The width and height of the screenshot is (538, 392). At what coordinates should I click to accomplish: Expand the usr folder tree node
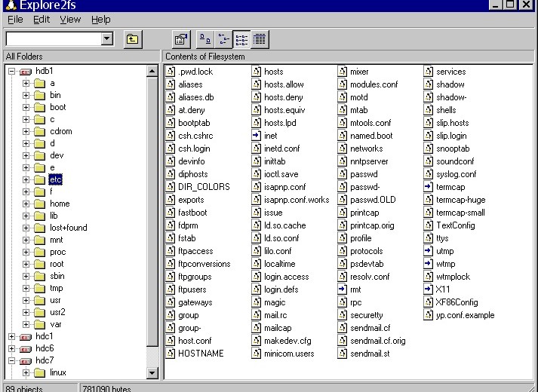[26, 300]
